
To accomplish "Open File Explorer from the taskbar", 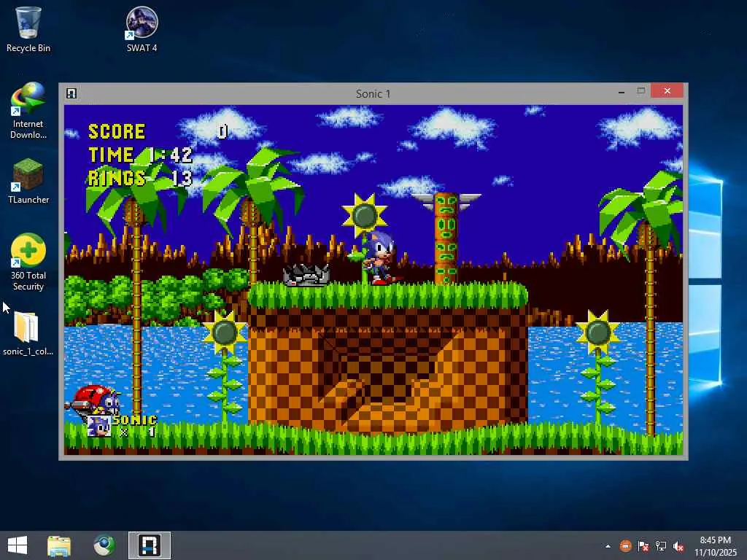I will 59,545.
